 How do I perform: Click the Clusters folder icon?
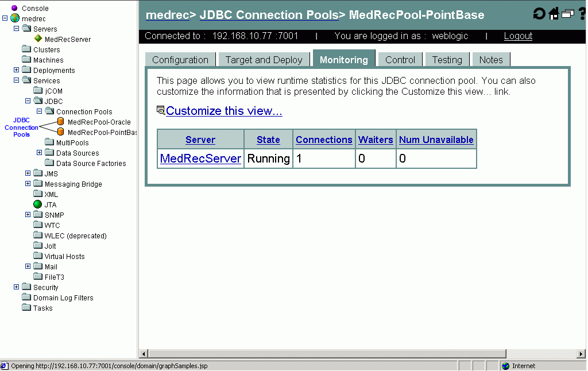pyautogui.click(x=26, y=49)
